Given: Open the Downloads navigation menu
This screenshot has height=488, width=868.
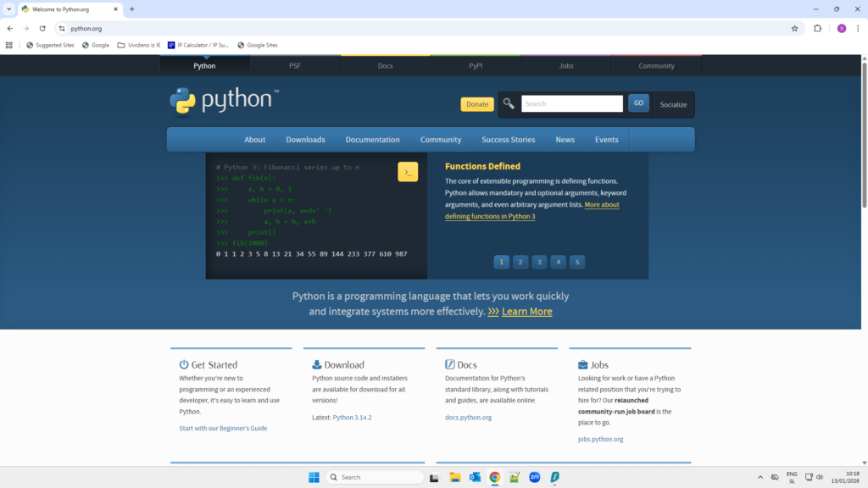Looking at the screenshot, I should pos(305,140).
